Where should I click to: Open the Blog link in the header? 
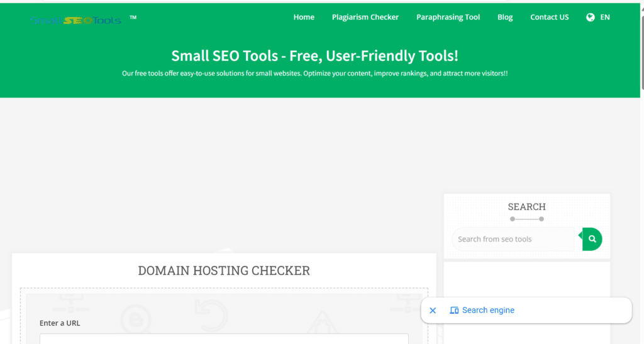pyautogui.click(x=505, y=17)
